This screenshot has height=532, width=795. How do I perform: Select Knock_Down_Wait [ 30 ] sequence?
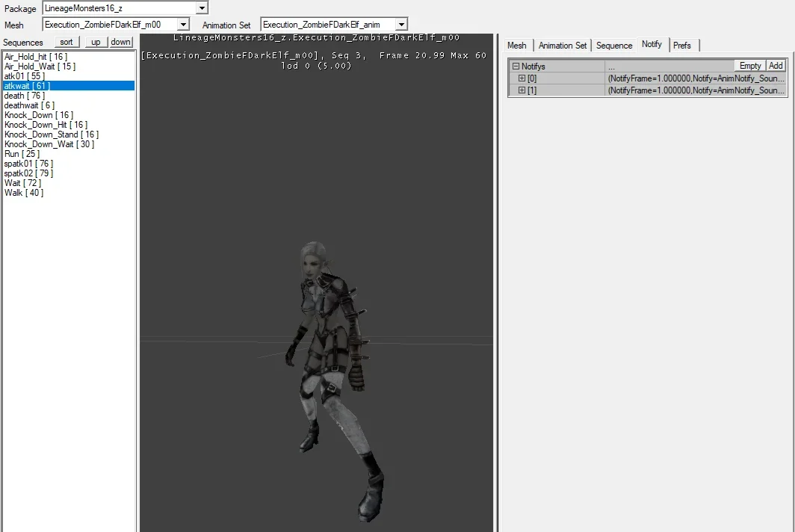click(69, 144)
